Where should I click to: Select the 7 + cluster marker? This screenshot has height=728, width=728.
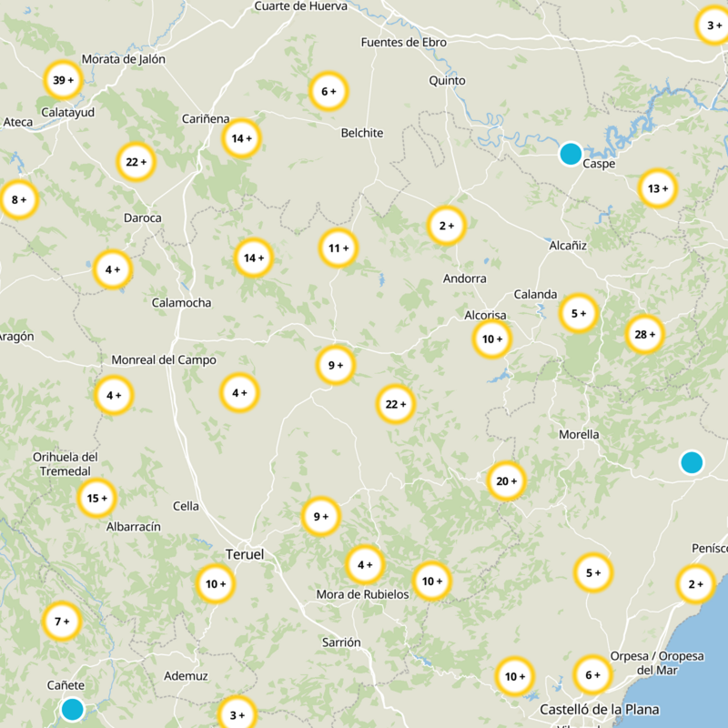tap(62, 622)
